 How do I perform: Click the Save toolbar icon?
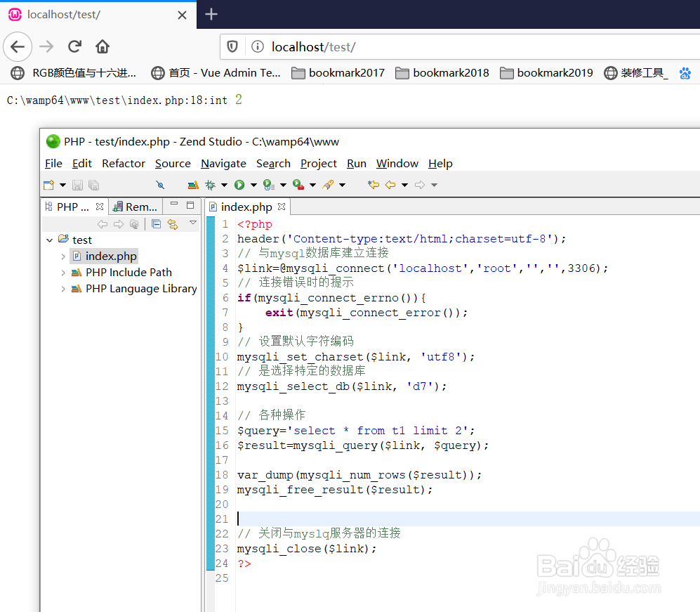78,185
